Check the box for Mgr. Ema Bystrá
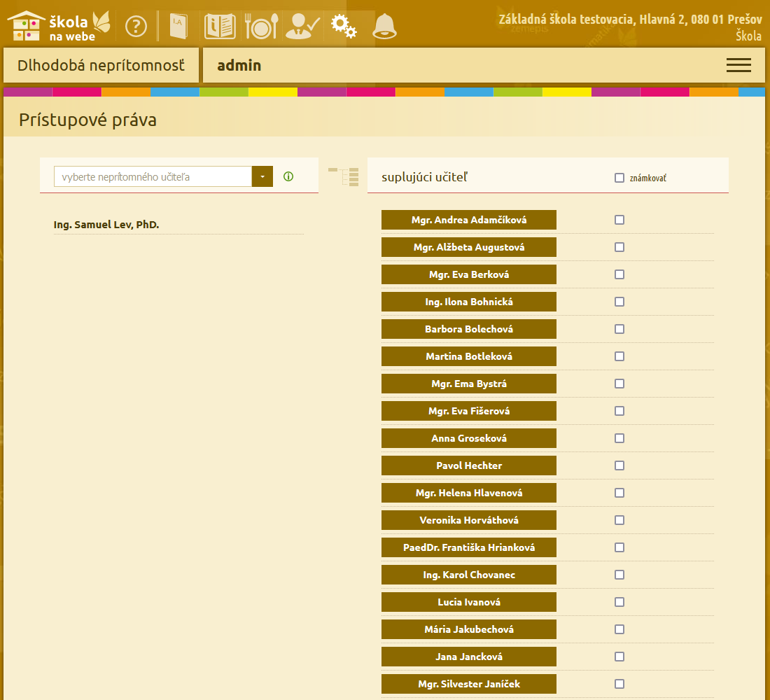770x700 pixels. 619,384
